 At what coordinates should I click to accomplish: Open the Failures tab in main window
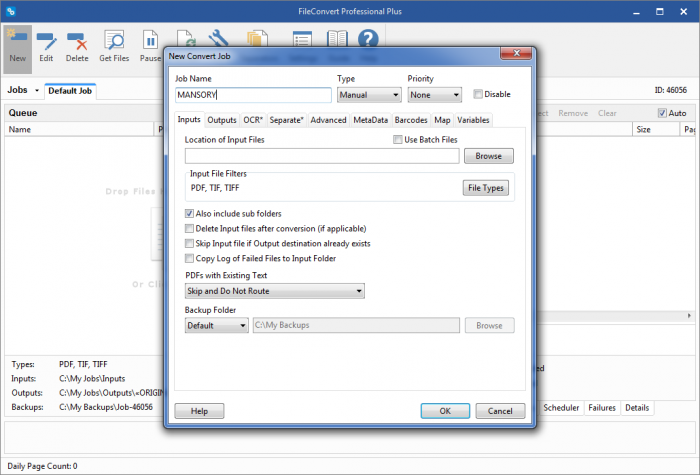tap(602, 408)
